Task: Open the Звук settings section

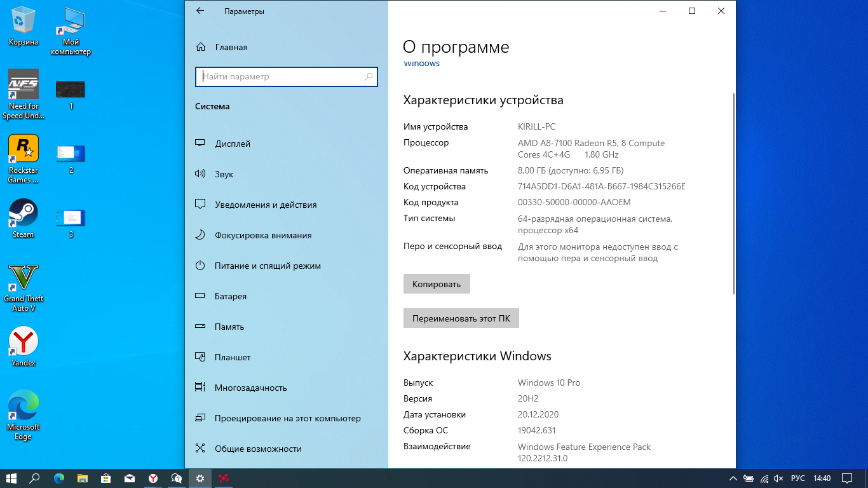Action: [x=286, y=174]
